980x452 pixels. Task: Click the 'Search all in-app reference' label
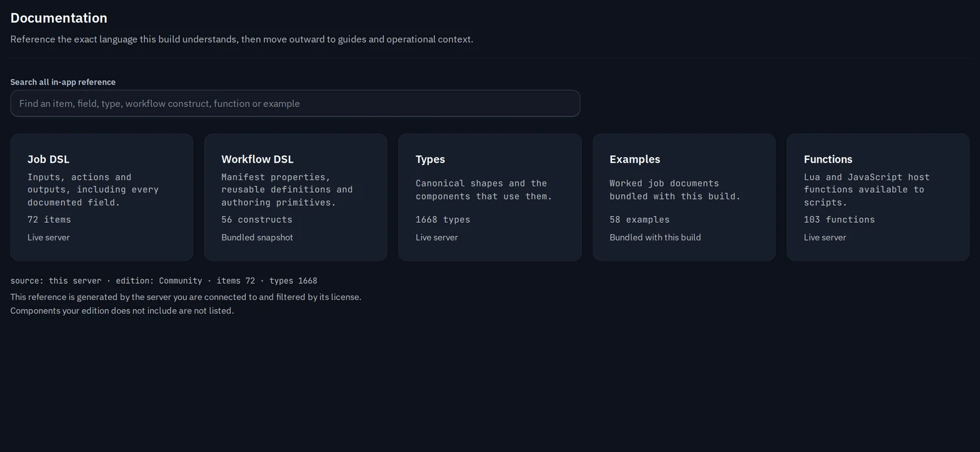[x=63, y=82]
